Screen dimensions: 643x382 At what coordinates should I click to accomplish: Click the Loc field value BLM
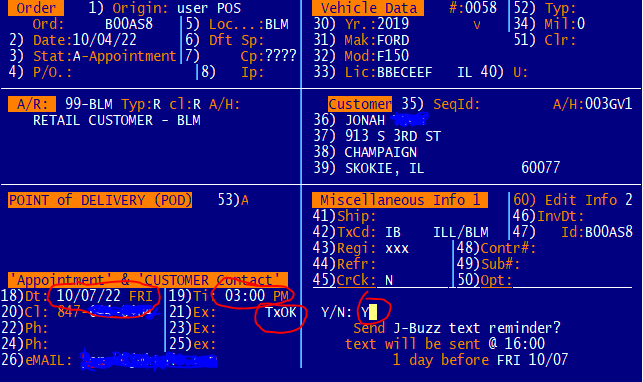pyautogui.click(x=277, y=24)
